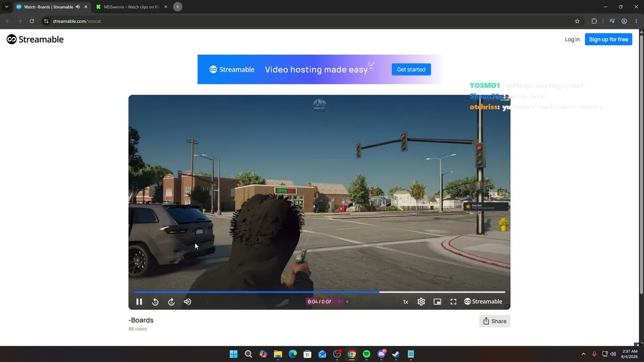The image size is (644, 362).
Task: Open the tab search dropdown
Action: click(6, 7)
